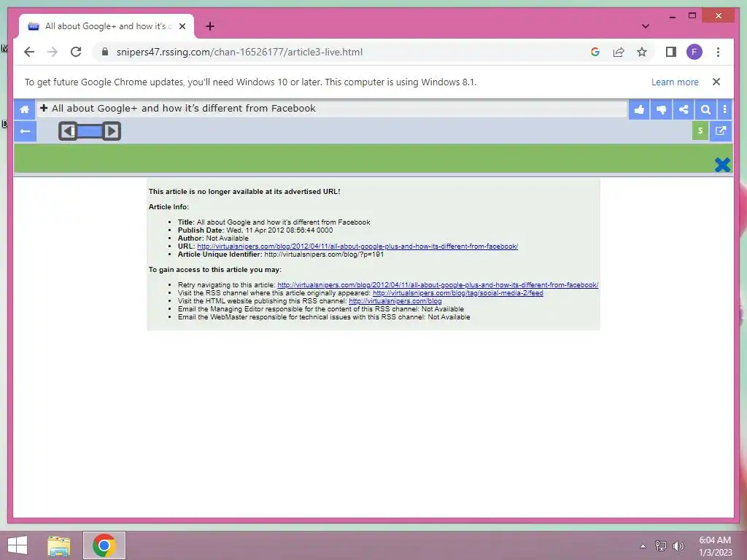Click the volume speaker tray icon

coord(678,545)
